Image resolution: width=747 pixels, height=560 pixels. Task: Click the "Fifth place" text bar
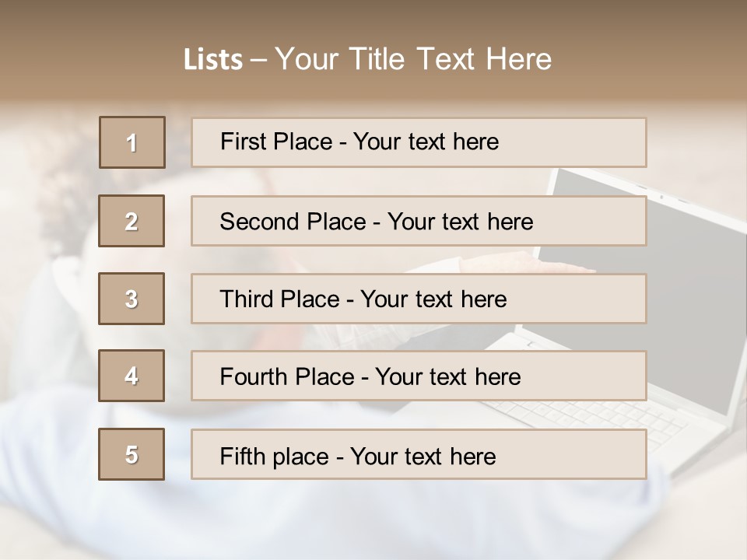419,455
